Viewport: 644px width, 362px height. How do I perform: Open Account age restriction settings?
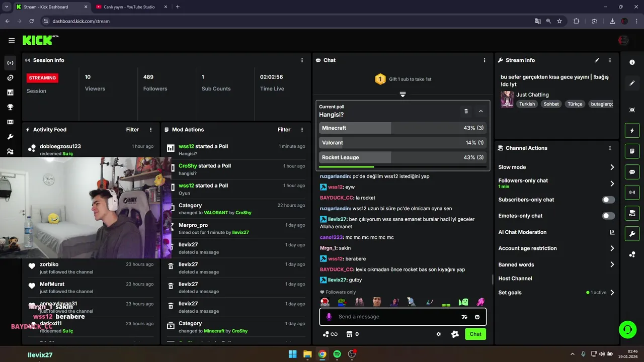(556, 248)
